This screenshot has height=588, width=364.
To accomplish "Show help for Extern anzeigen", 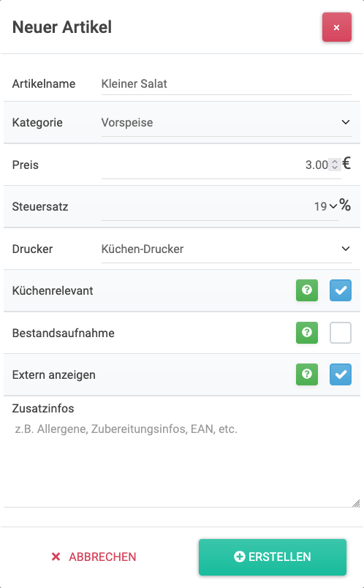I will tap(307, 374).
